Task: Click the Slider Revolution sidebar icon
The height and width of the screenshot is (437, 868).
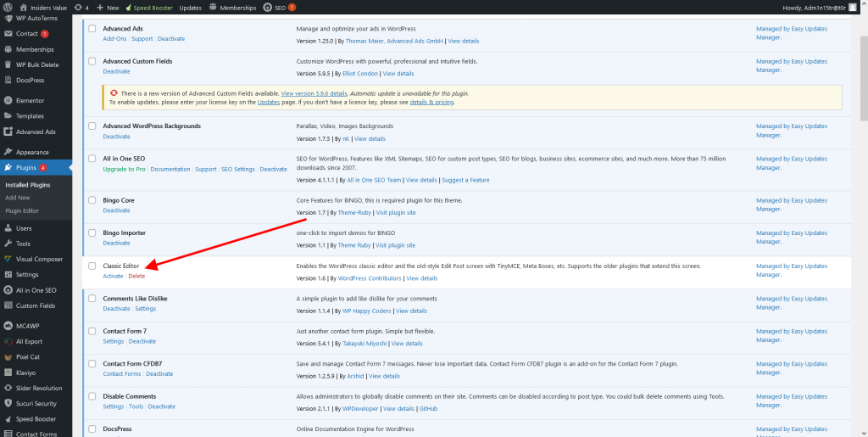Action: 8,389
